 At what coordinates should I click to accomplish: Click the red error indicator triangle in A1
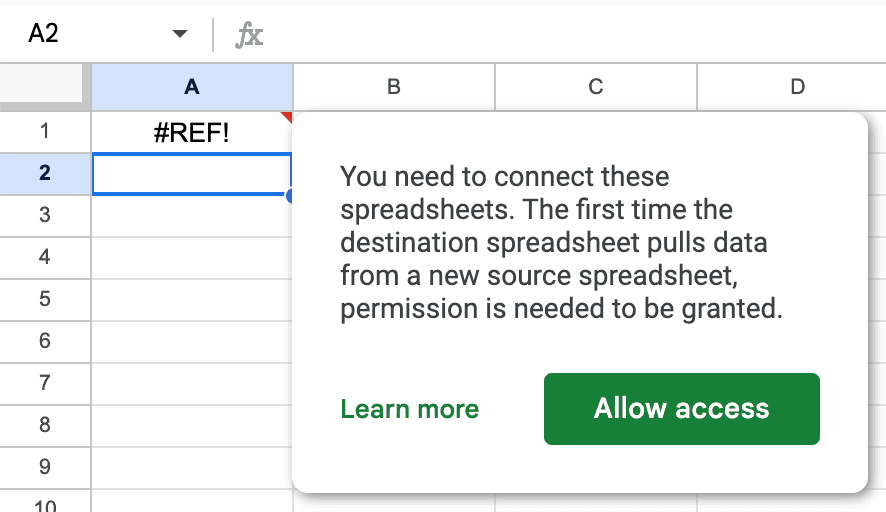(288, 116)
